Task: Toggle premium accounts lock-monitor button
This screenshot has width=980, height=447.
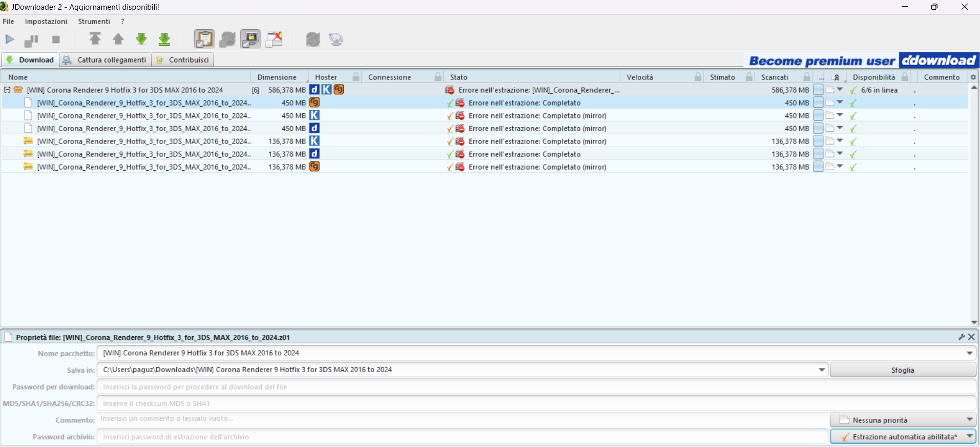Action: pyautogui.click(x=251, y=39)
